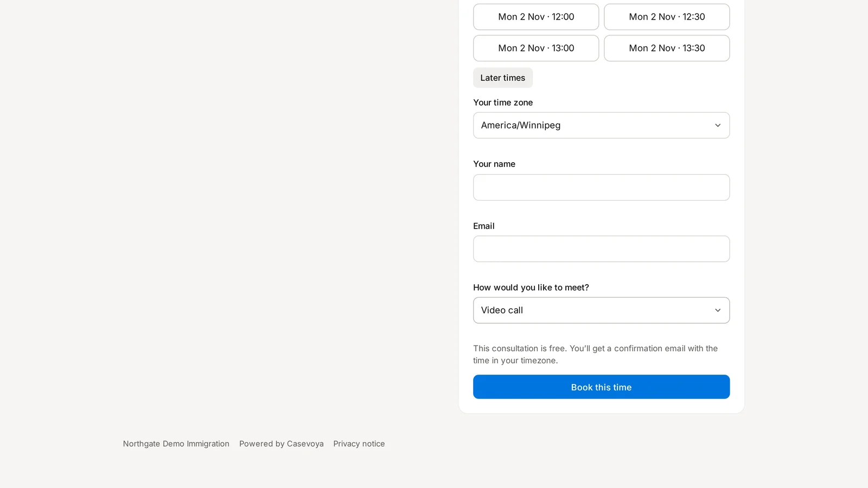The height and width of the screenshot is (488, 868).
Task: Open the Northgate Demo Immigration footer link
Action: pyautogui.click(x=176, y=444)
